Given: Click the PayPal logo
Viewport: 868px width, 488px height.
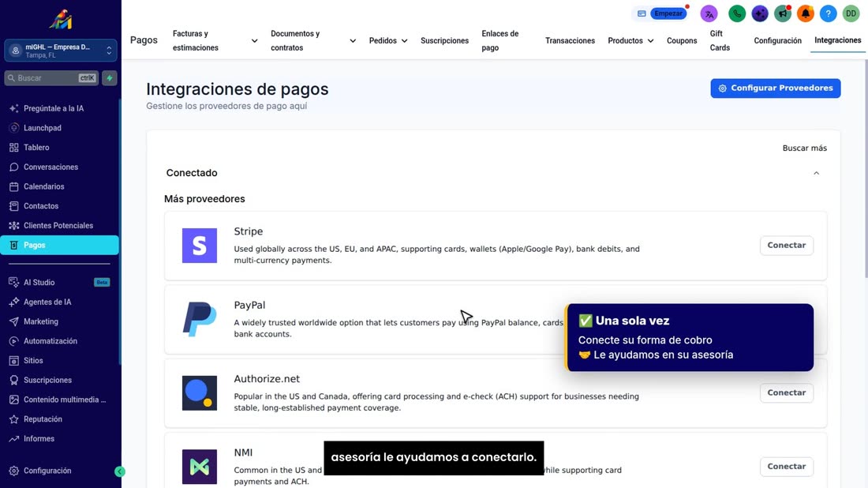Looking at the screenshot, I should [200, 319].
